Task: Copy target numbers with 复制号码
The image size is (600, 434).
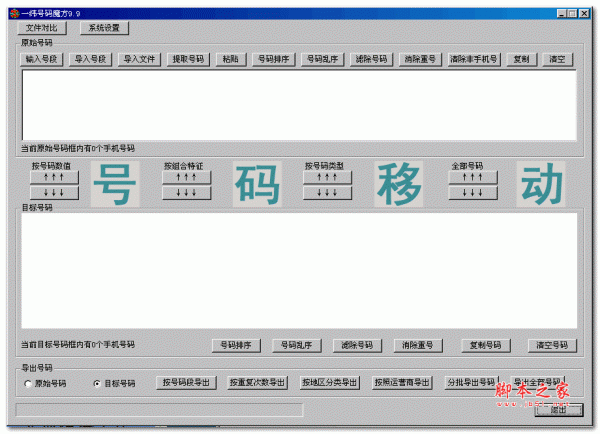Action: pos(486,346)
